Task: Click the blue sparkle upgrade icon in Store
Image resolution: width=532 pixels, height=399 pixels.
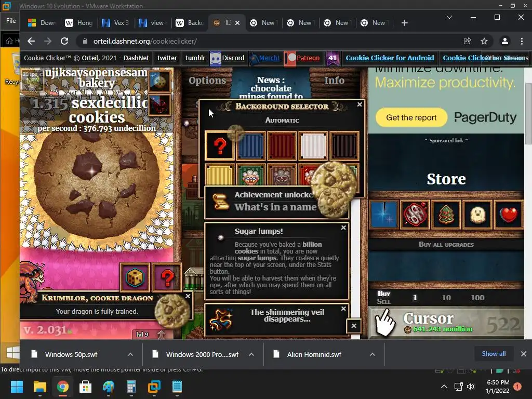Action: click(x=384, y=215)
